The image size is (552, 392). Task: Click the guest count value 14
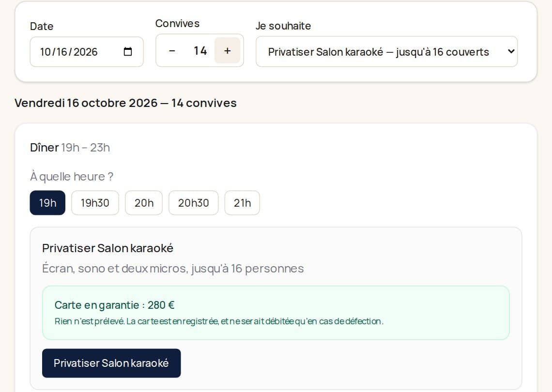200,51
